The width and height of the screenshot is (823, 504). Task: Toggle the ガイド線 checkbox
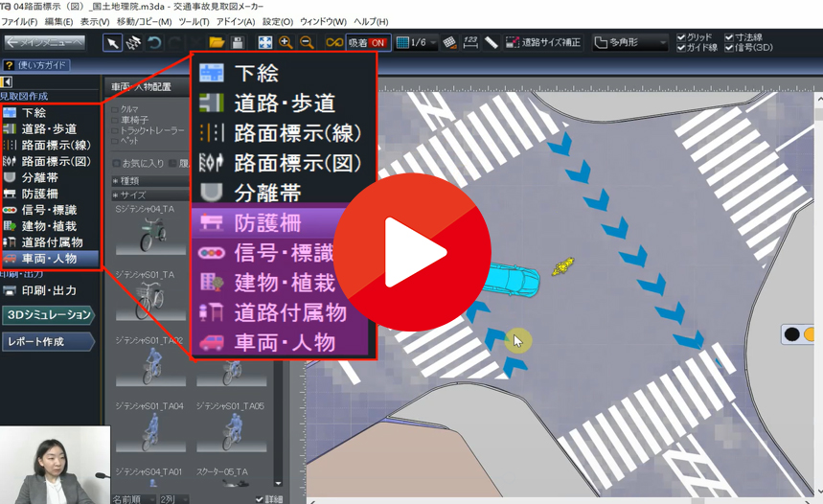pos(681,48)
